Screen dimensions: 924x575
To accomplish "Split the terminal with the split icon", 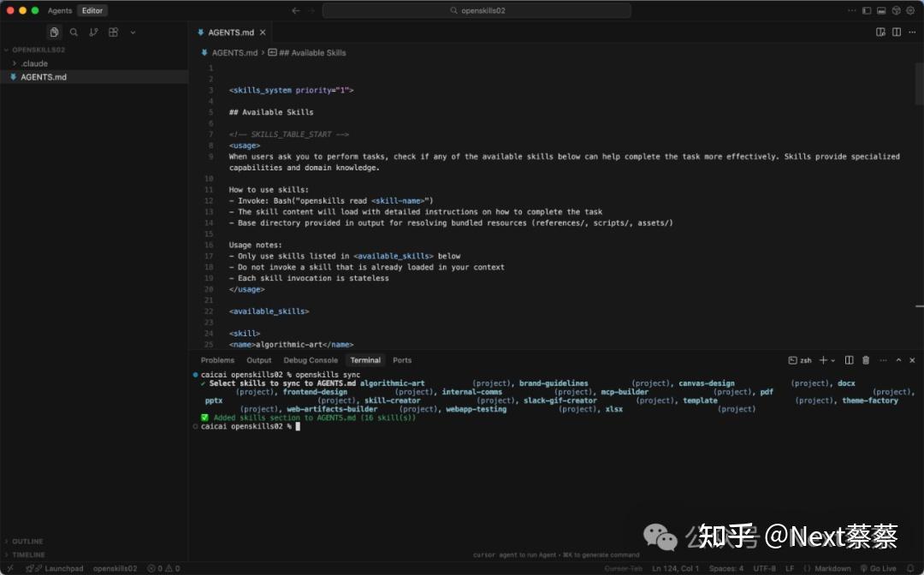I will 849,359.
